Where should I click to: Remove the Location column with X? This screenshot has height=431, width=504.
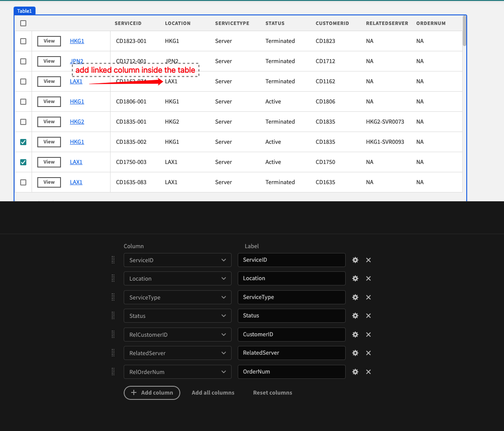(368, 278)
